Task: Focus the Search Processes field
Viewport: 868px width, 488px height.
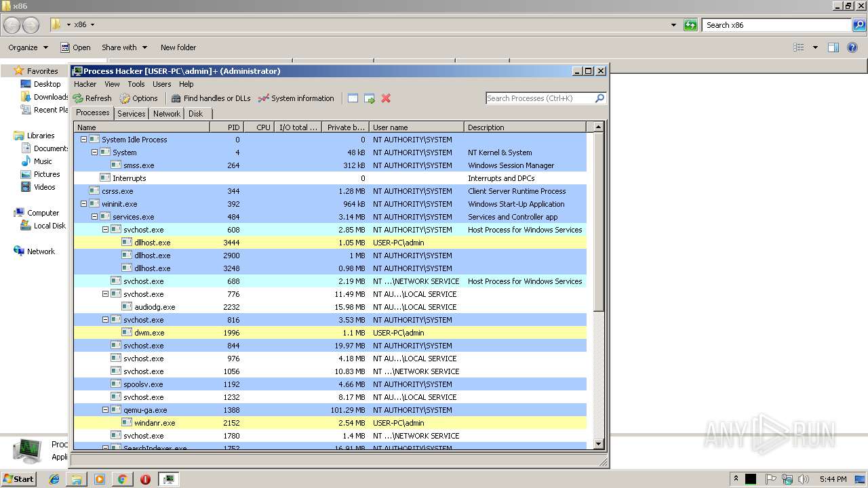Action: [540, 98]
